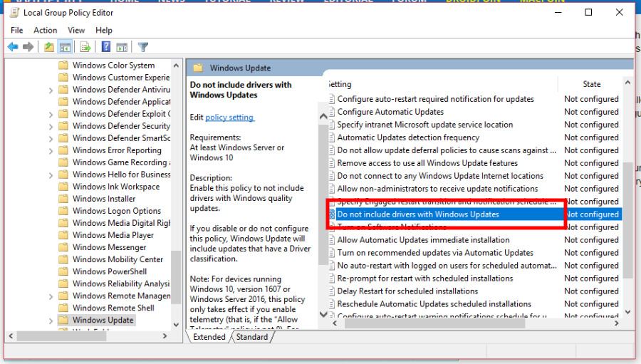Click the Windows Installer folder icon
This screenshot has height=364, width=641.
point(63,198)
